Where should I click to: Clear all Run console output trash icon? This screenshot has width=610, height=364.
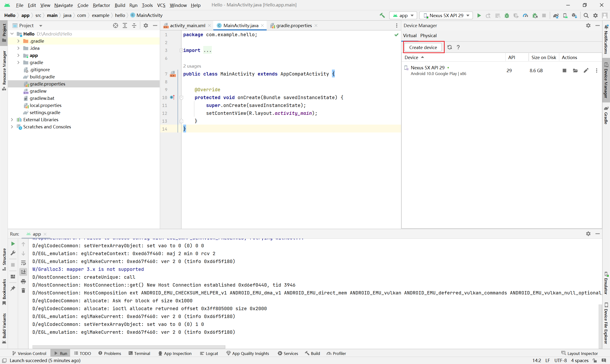23,291
